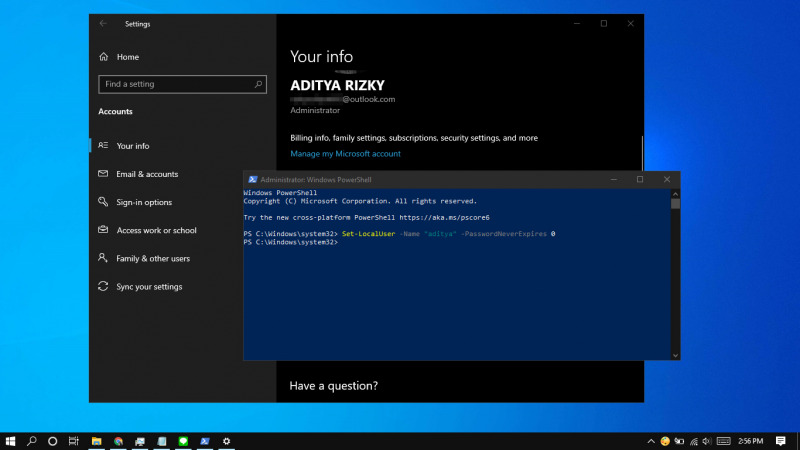Image resolution: width=800 pixels, height=450 pixels.
Task: Click the Settings back arrow
Action: pos(103,23)
